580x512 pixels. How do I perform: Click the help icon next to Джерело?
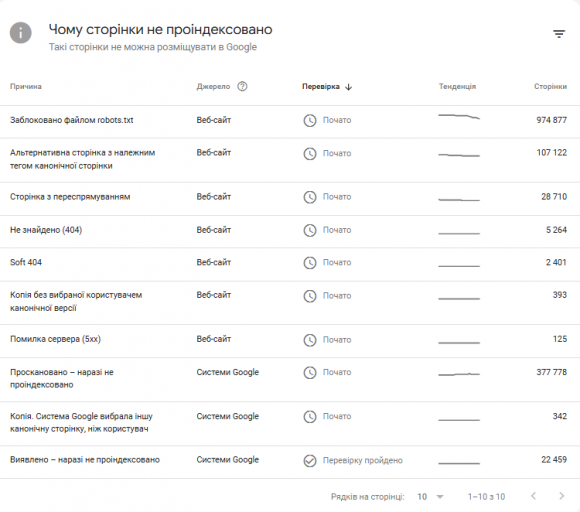(x=242, y=86)
